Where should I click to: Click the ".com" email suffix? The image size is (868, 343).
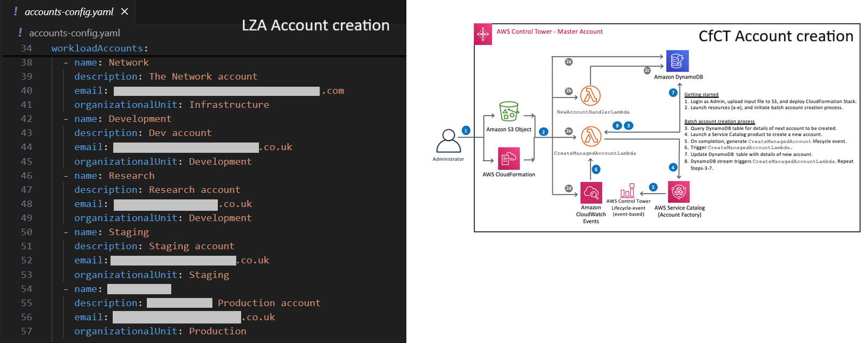tap(333, 90)
